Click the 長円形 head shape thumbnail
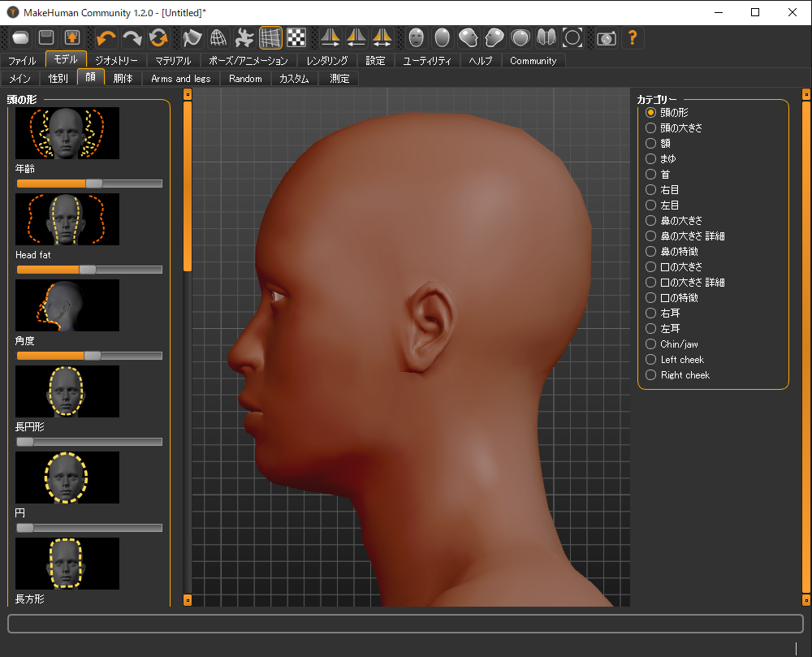The height and width of the screenshot is (657, 812). 67,391
